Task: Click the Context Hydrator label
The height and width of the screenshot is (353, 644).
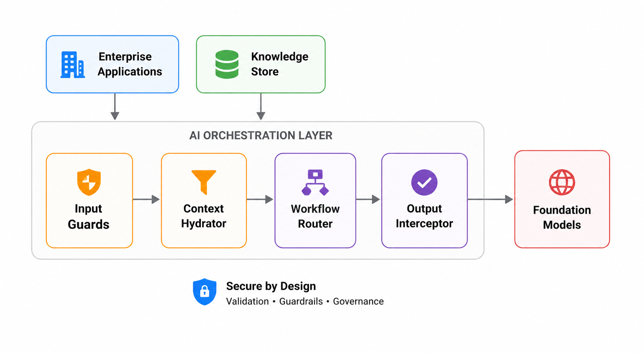Action: (x=204, y=216)
